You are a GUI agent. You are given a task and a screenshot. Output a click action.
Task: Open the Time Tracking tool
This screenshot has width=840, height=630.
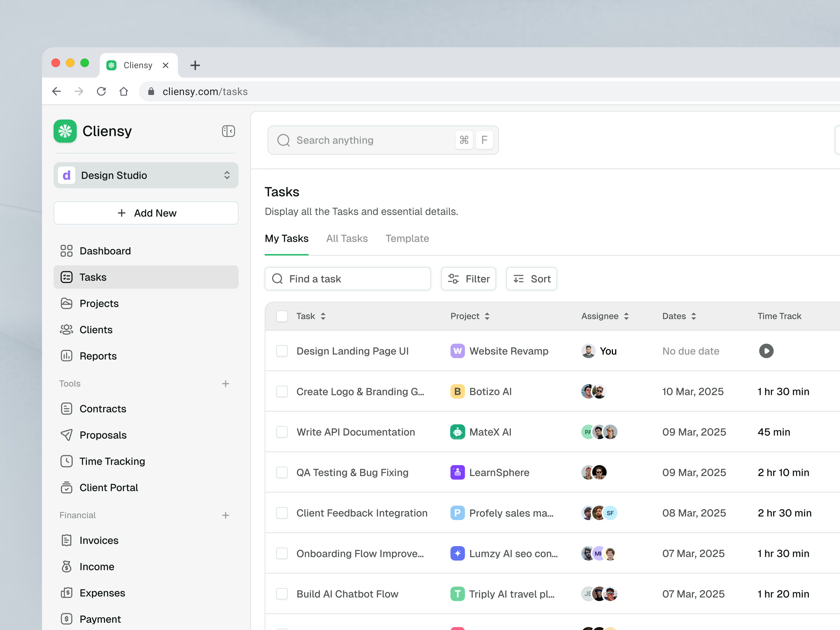click(x=112, y=461)
